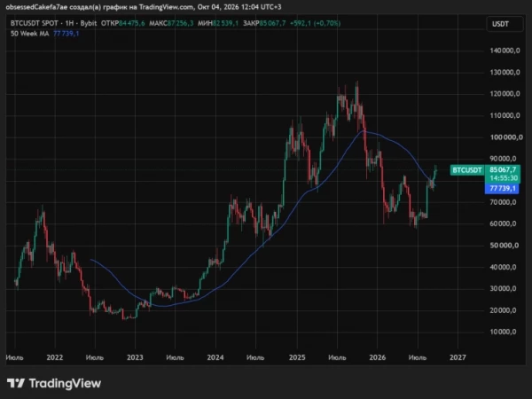Viewport: 532px width, 399px height.
Task: Click the 120 000,0 price axis label
Action: tap(505, 94)
